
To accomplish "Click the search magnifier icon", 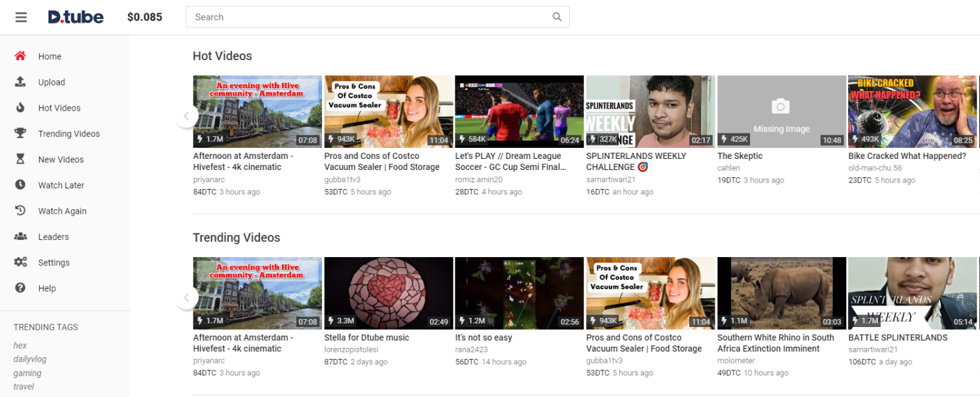I will click(x=557, y=16).
